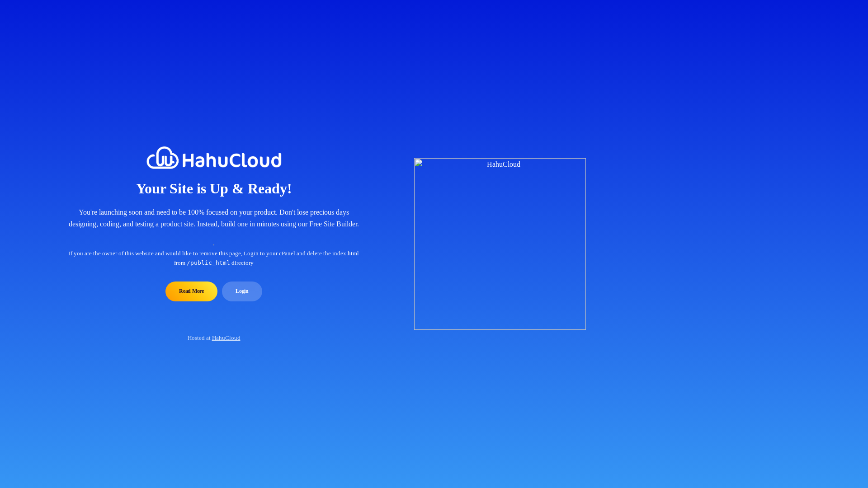
Task: Click the '/public_html' directory text
Action: click(208, 263)
